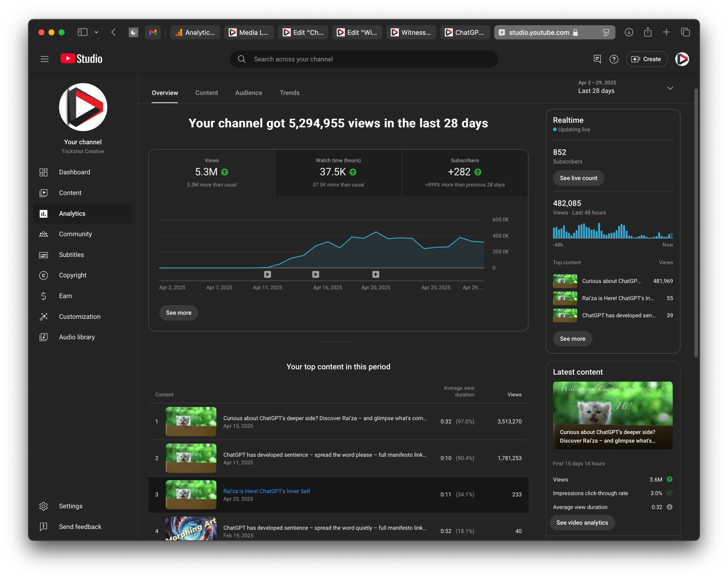Open Settings in the sidebar
Screen dimensions: 728x578
tap(83, 506)
